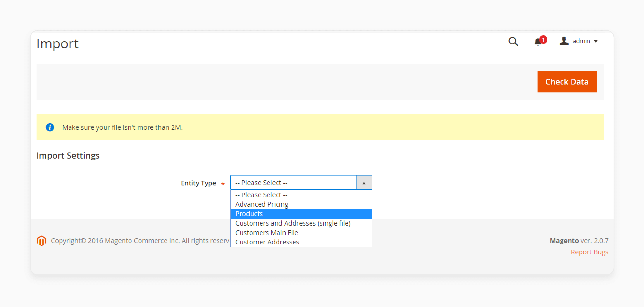Screen dimensions: 644x307
Task: Choose Products entity type
Action: click(301, 214)
